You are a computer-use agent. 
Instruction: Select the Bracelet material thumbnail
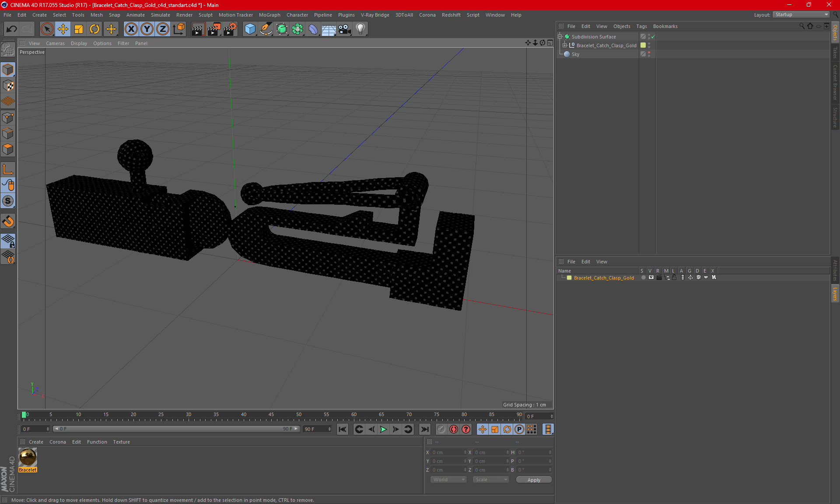[x=28, y=457]
